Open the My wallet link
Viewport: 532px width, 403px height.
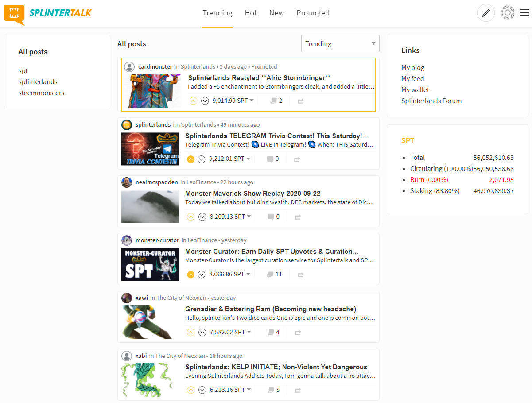415,90
